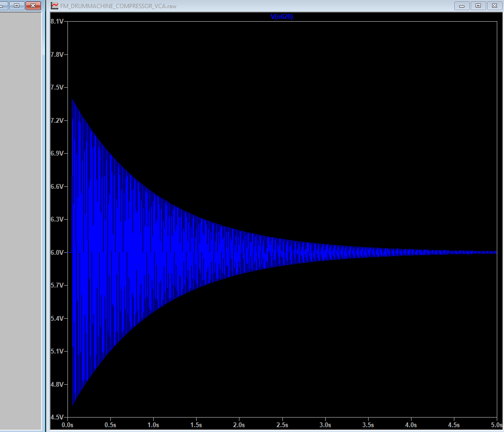
Task: Click the LTspice waveform icon in title bar
Action: point(54,6)
